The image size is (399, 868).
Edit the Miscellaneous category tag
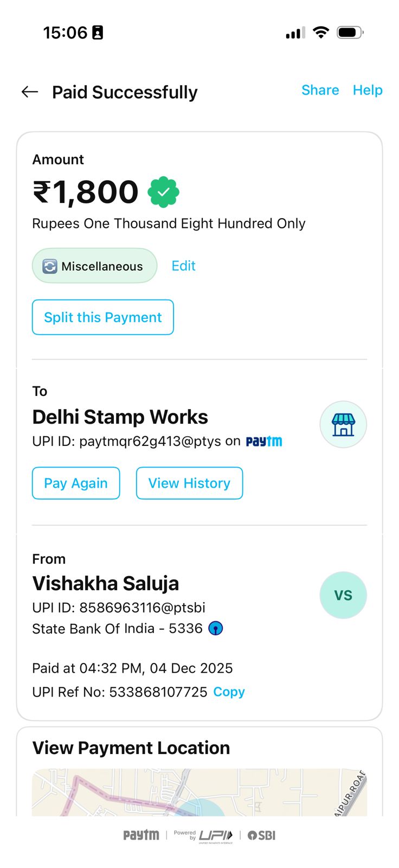click(x=183, y=266)
